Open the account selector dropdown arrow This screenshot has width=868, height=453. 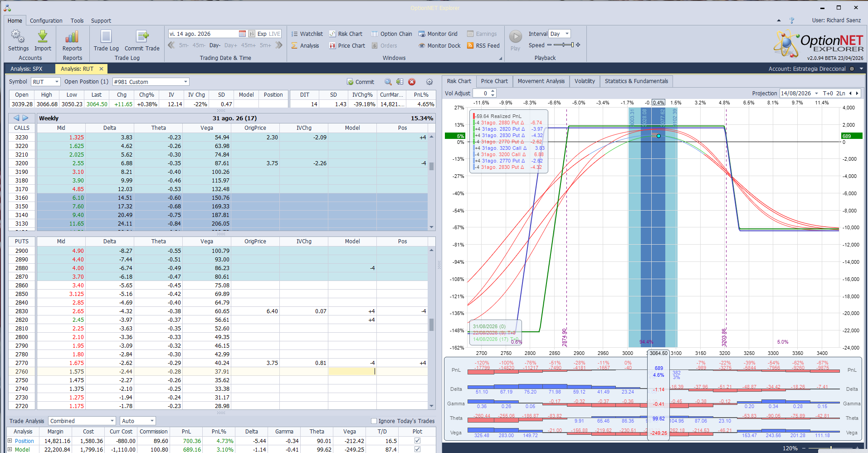click(861, 69)
